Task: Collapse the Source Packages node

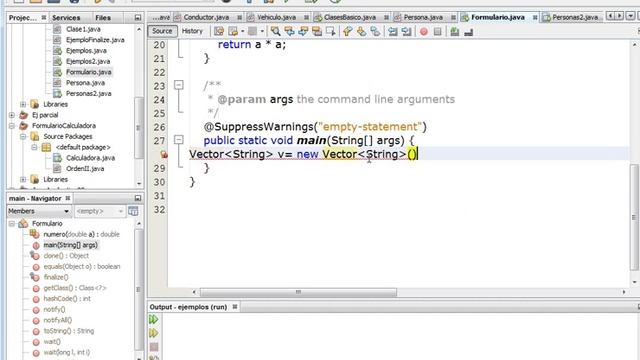Action: (x=23, y=136)
